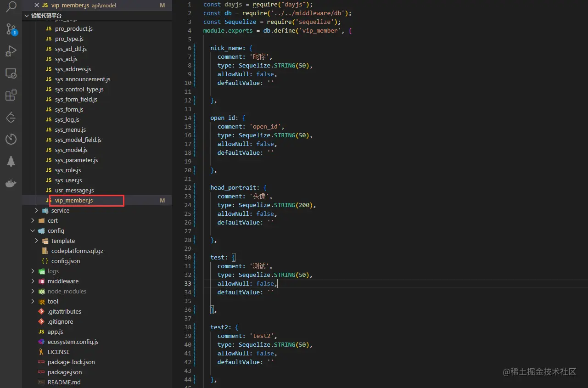Viewport: 588px width, 388px height.
Task: Open the Extensions view
Action: (x=11, y=95)
